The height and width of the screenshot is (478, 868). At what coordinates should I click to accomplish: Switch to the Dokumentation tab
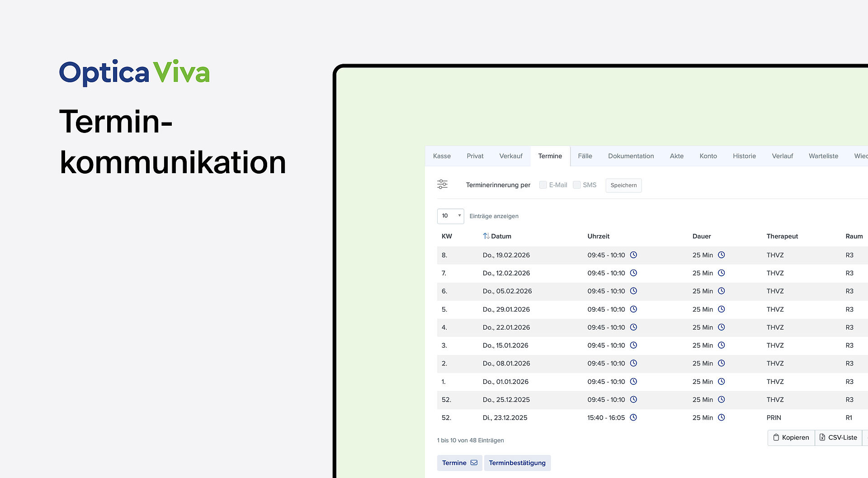coord(631,156)
